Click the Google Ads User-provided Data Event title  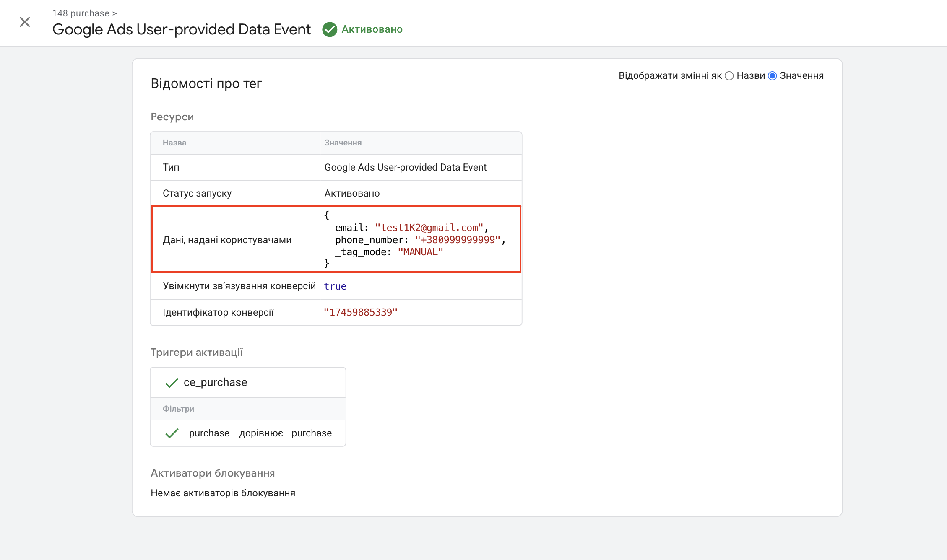coord(182,29)
